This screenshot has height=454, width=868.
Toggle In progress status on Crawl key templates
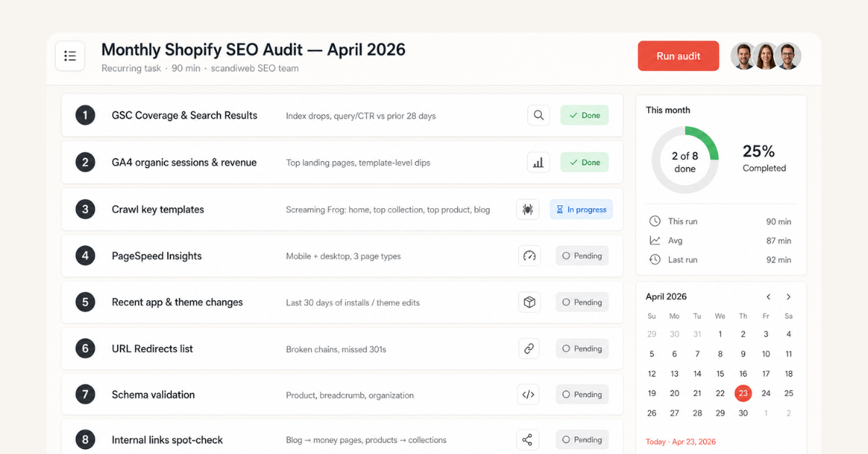tap(582, 209)
